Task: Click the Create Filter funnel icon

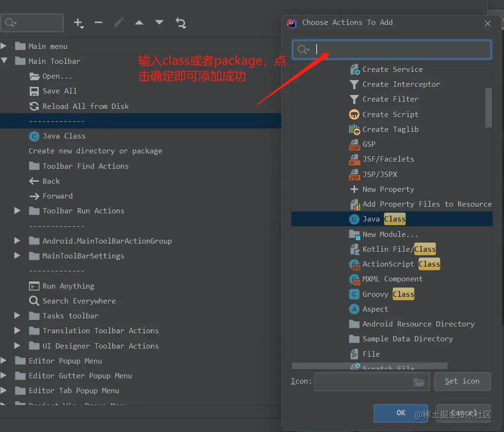Action: (354, 99)
